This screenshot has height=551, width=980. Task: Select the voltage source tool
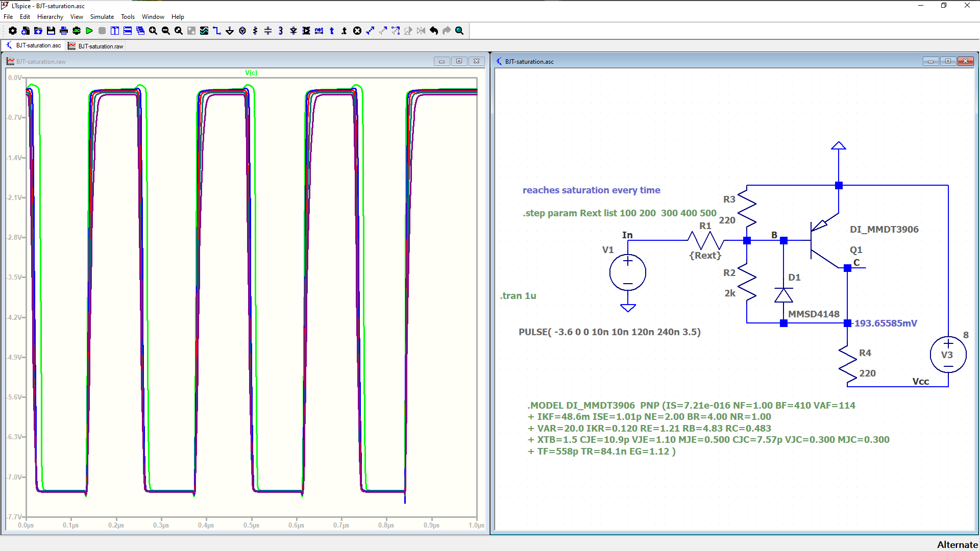(x=242, y=31)
